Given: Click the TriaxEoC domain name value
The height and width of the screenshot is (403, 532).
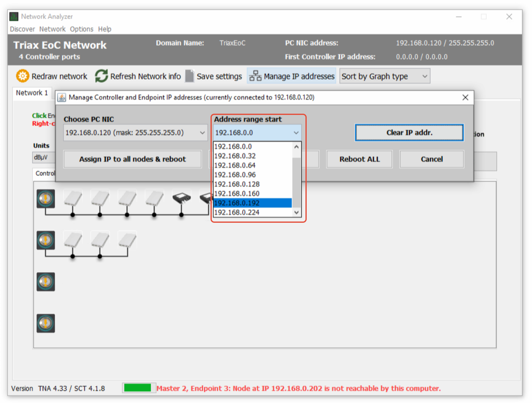Looking at the screenshot, I should click(232, 43).
